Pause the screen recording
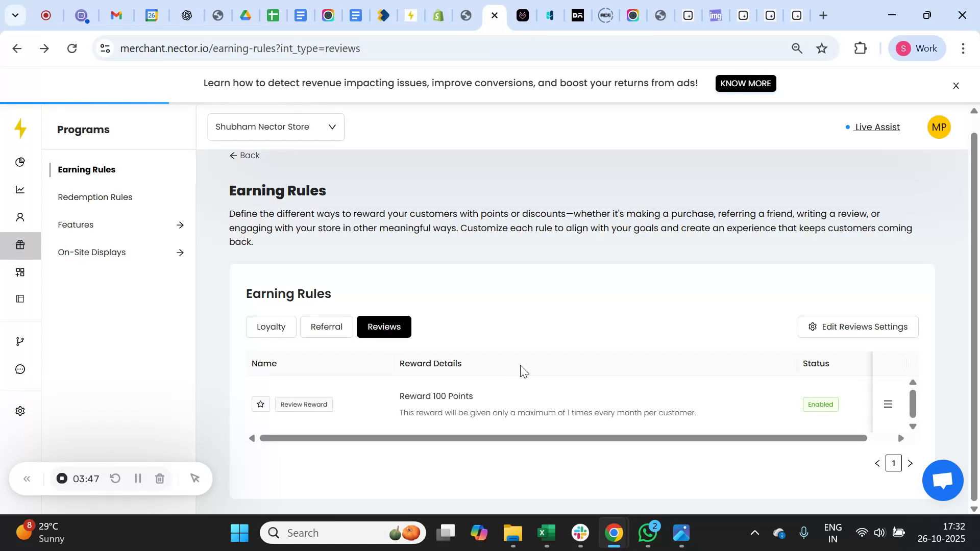This screenshot has height=551, width=980. click(137, 478)
